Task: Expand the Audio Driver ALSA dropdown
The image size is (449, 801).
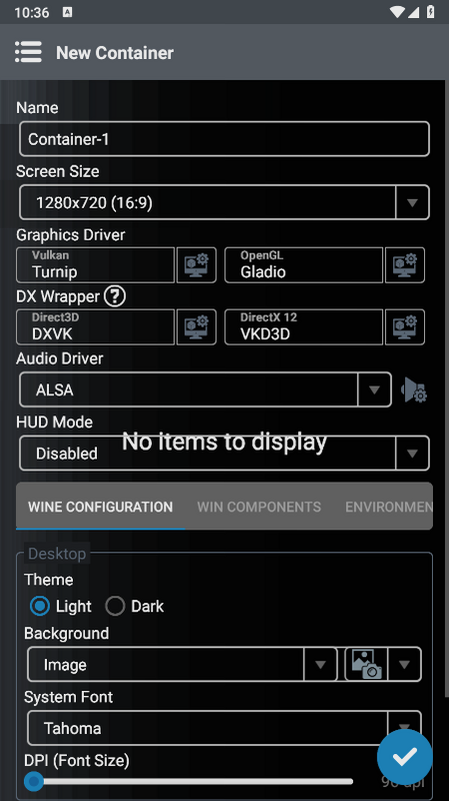Action: click(x=205, y=390)
